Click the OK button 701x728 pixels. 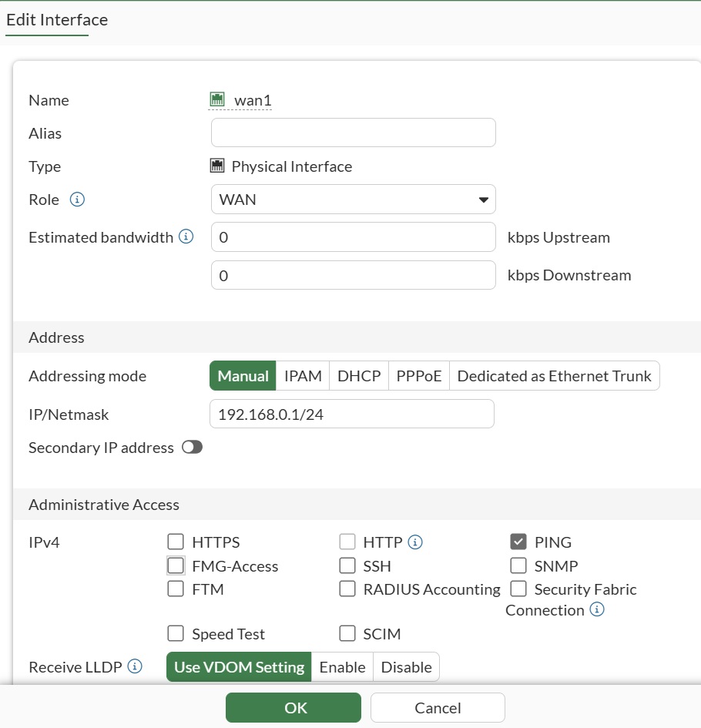(293, 707)
